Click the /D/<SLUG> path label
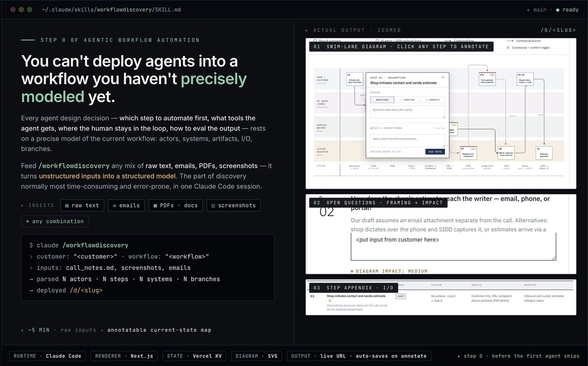The image size is (588, 366). 558,30
